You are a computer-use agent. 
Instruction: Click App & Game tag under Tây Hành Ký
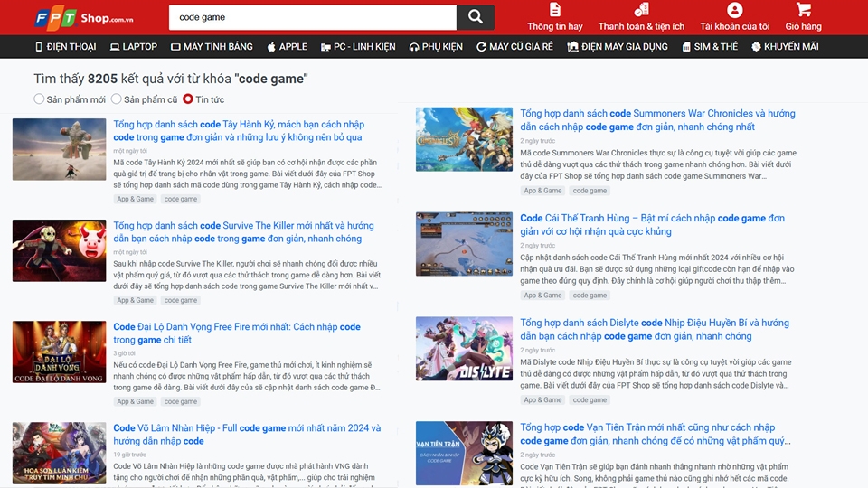pyautogui.click(x=135, y=199)
